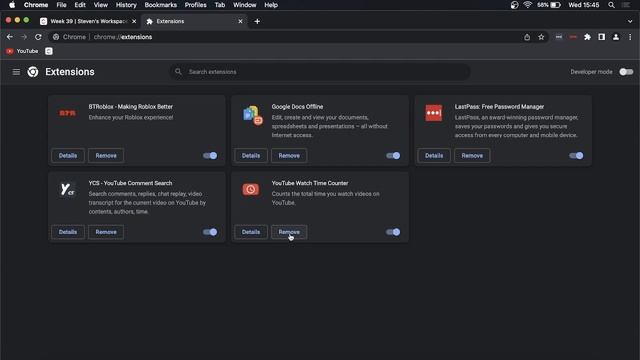Viewport: 640px width, 360px height.
Task: Disable the YouTube Watch Time Counter toggle
Action: coord(393,232)
